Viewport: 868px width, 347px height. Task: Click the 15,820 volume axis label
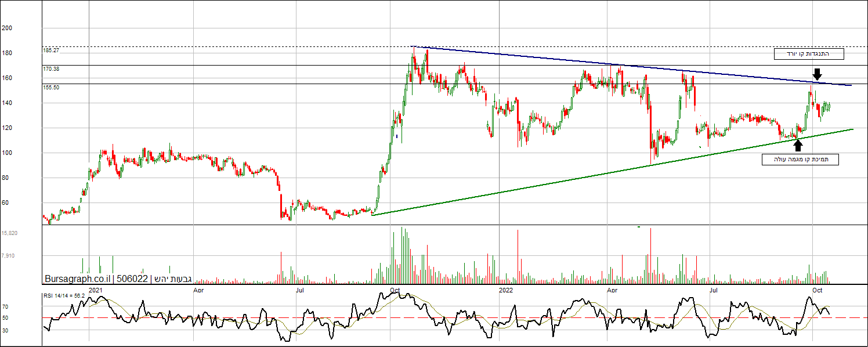pos(10,233)
